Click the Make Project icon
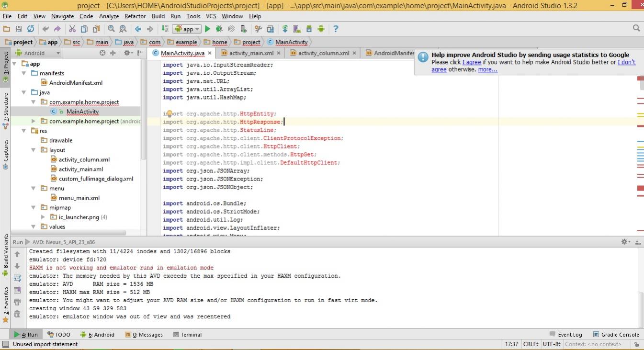This screenshot has height=350, width=644. 165,29
